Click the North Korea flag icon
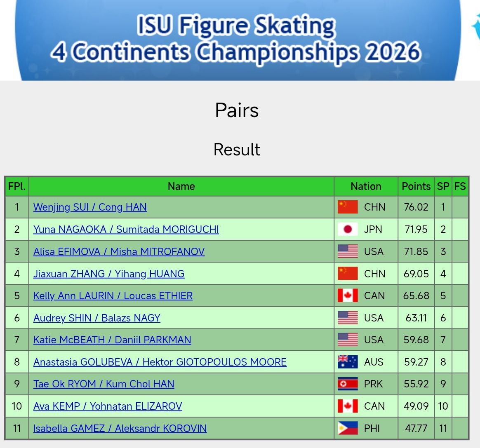Image resolution: width=480 pixels, height=448 pixels. pyautogui.click(x=348, y=384)
